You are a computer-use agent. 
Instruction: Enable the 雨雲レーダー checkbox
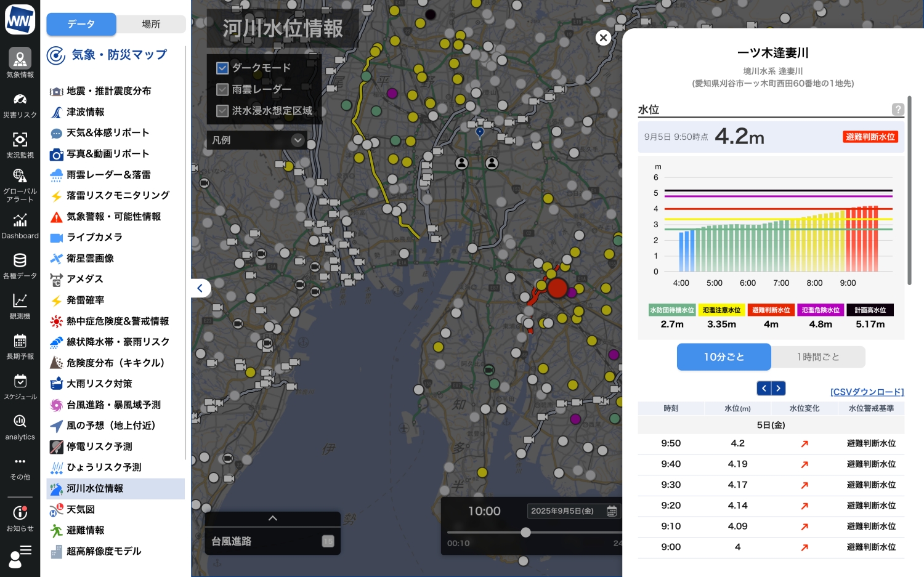point(222,89)
